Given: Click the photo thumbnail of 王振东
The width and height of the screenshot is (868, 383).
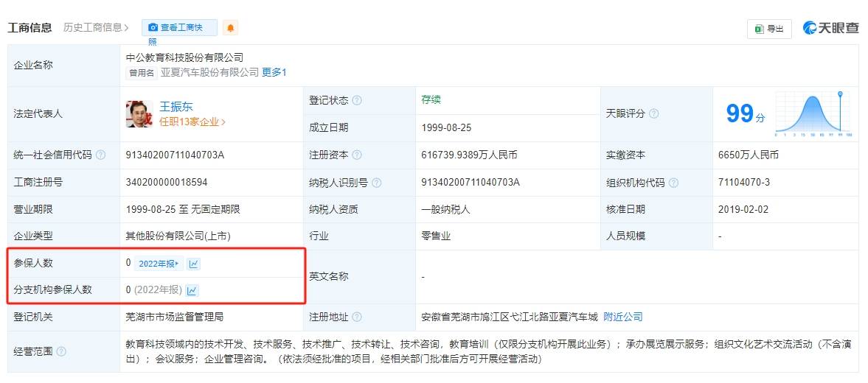Looking at the screenshot, I should [x=139, y=114].
